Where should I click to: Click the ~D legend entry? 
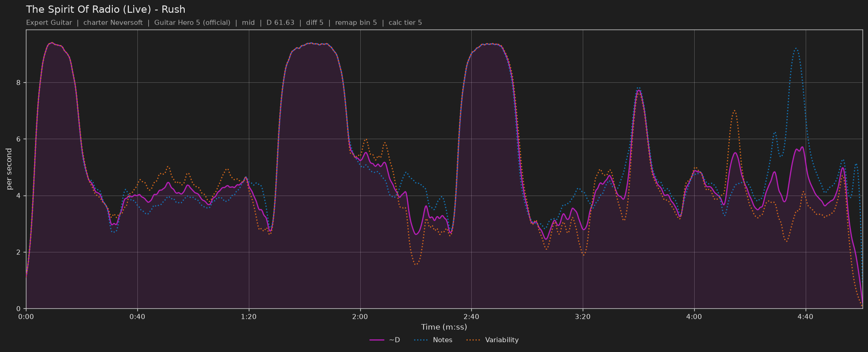(x=385, y=340)
